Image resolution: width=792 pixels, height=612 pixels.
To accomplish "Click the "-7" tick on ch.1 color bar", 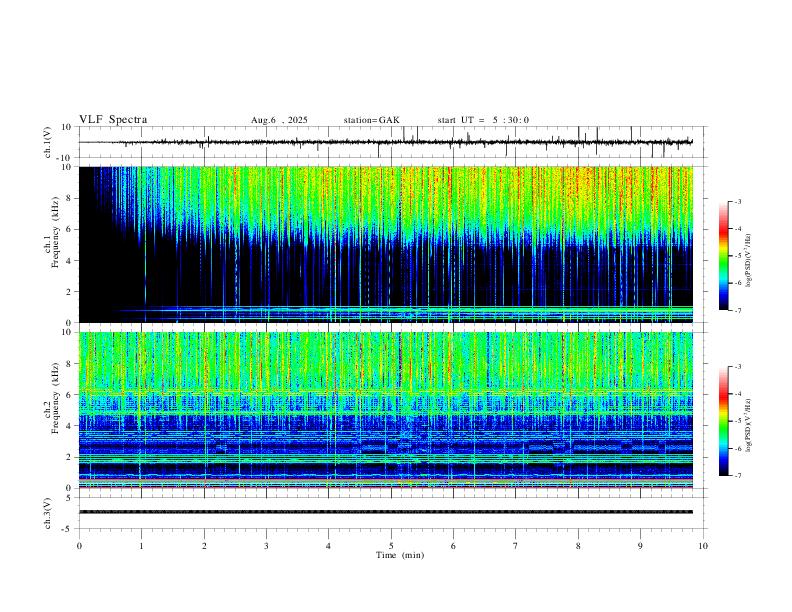I will 738,310.
